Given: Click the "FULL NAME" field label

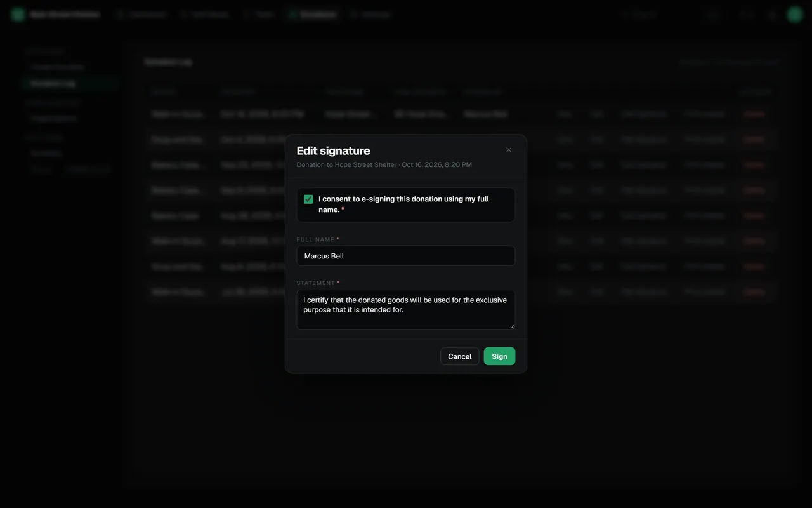Looking at the screenshot, I should [316, 239].
